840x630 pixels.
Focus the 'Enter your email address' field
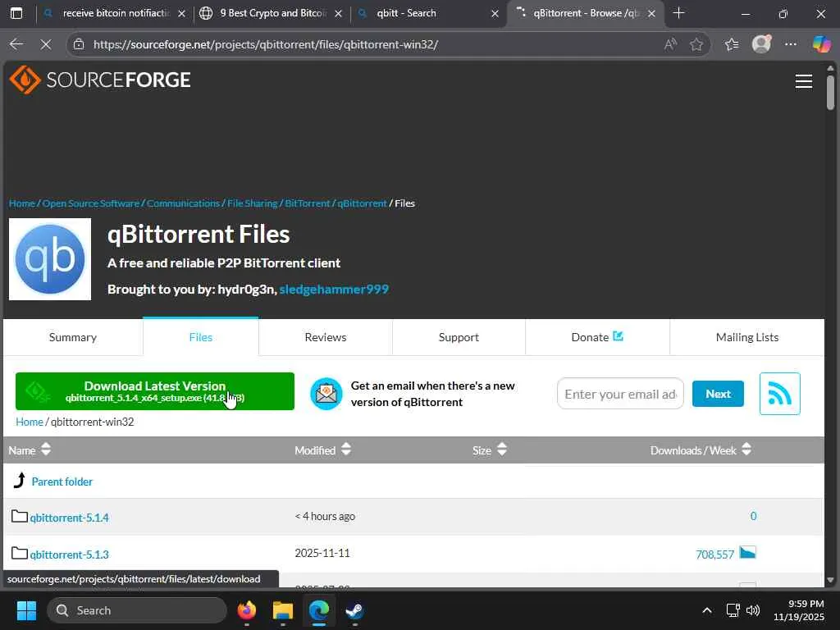click(620, 394)
